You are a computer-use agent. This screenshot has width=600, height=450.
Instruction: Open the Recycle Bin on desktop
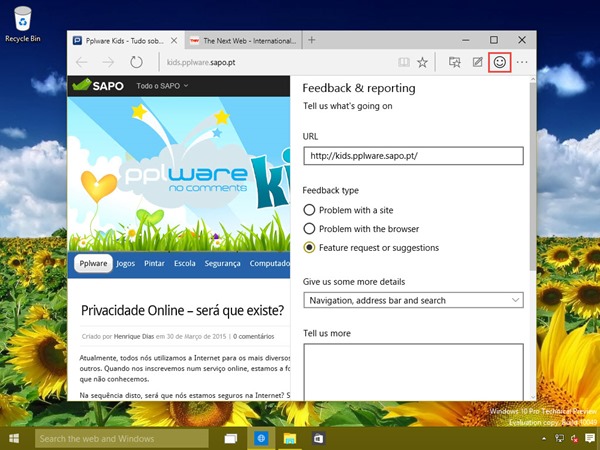[x=23, y=24]
